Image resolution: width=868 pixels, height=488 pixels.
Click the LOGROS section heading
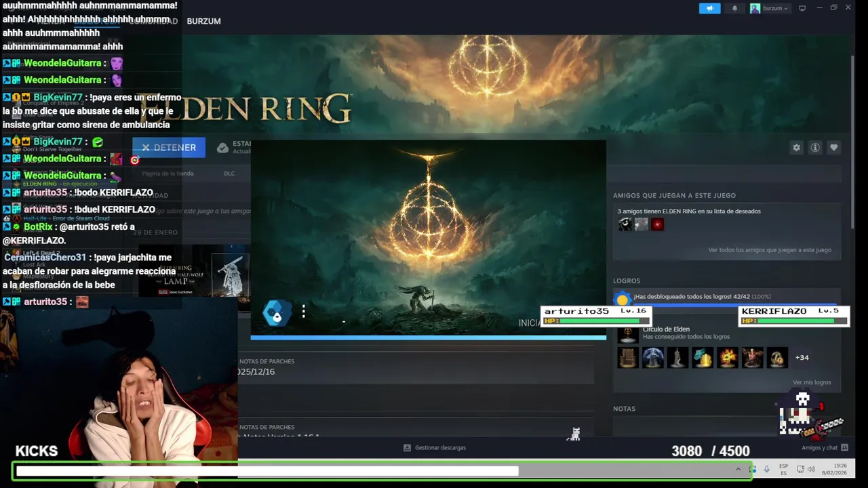coord(627,281)
